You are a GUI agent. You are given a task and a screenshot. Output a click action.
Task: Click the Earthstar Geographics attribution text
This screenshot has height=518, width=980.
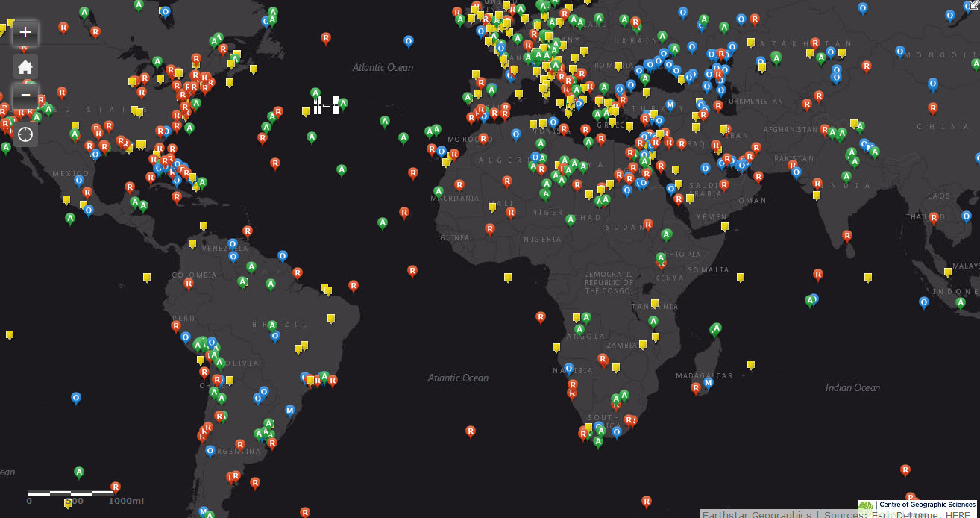757,514
